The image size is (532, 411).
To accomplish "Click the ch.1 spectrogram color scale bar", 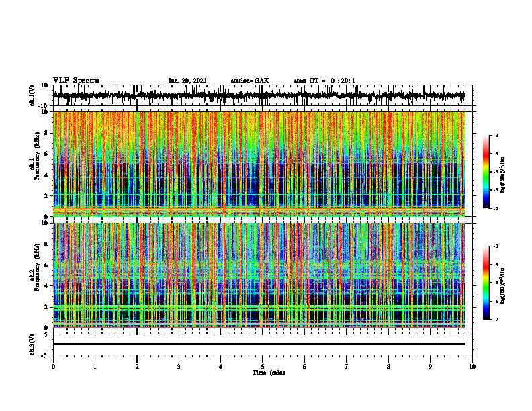I will coord(486,171).
